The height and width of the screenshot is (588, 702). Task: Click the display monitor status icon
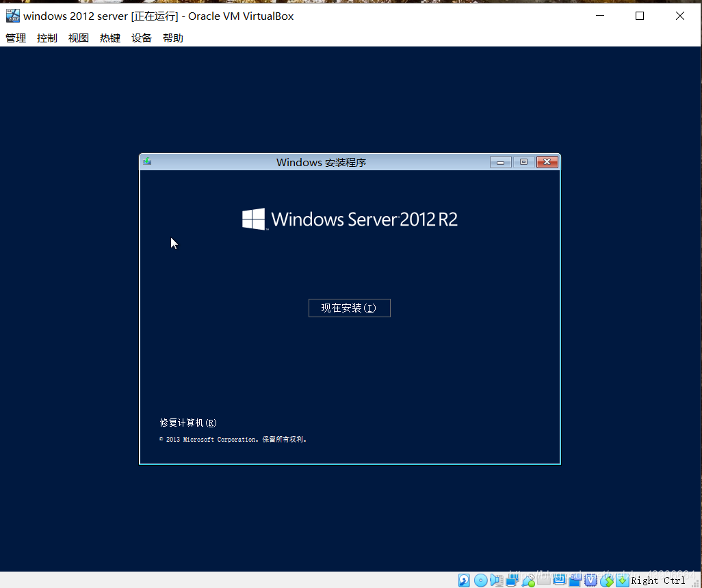560,580
